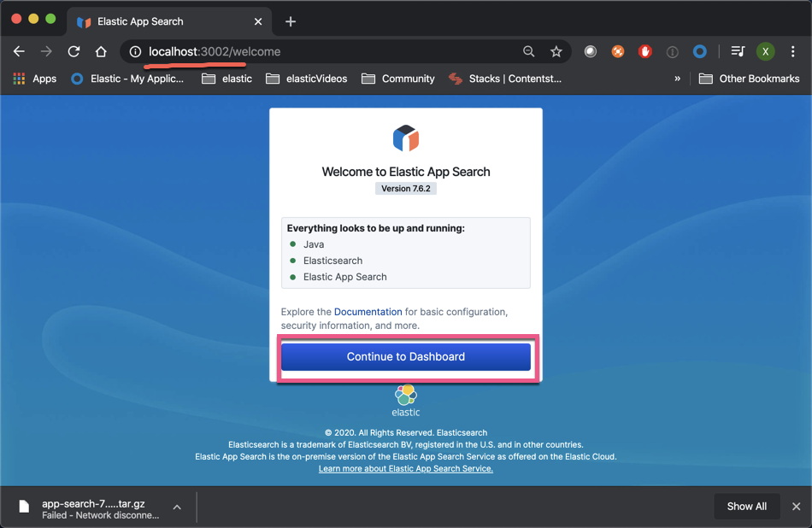The image size is (812, 528).
Task: Open the Apps bookmark shortcut
Action: tap(35, 79)
